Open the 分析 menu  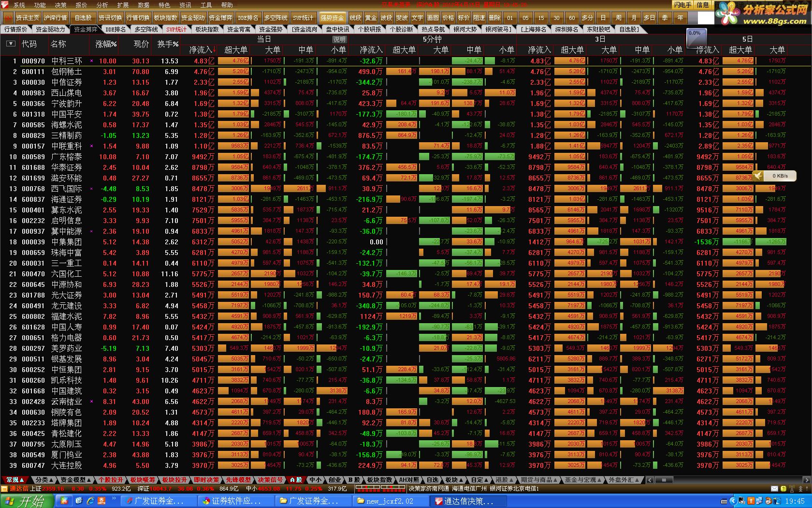[102, 5]
